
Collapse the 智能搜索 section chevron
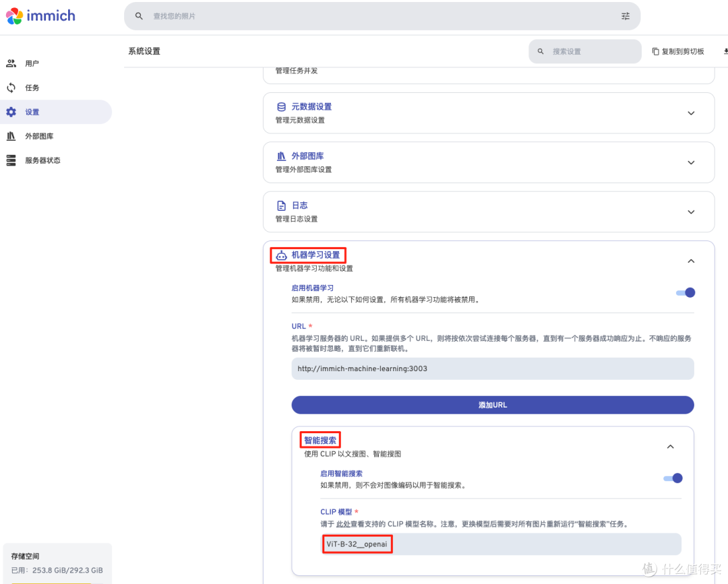[x=671, y=447]
